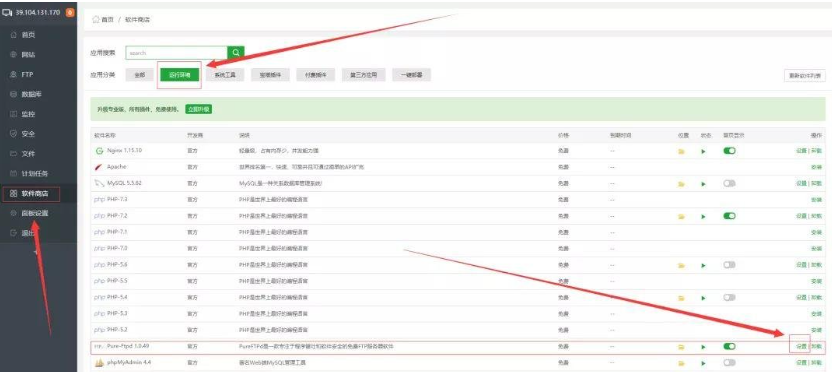This screenshot has height=372, width=832.
Task: Click the Pure-Ftpd row play status icon
Action: [x=704, y=347]
